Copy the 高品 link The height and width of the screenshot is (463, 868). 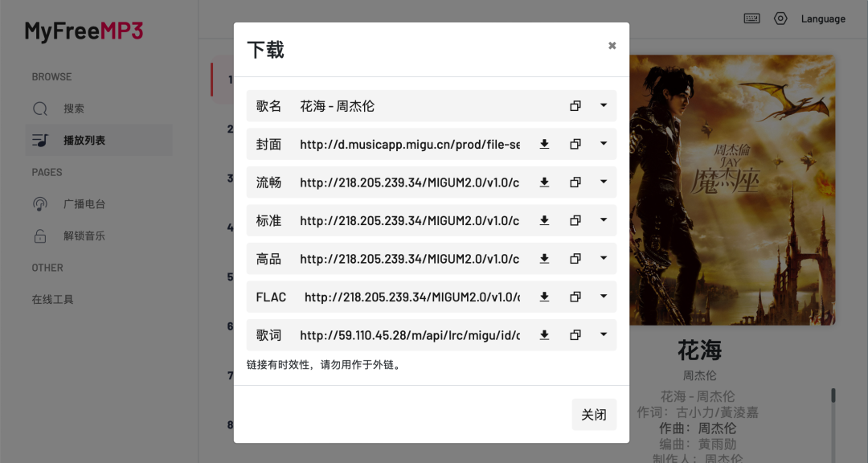(575, 259)
